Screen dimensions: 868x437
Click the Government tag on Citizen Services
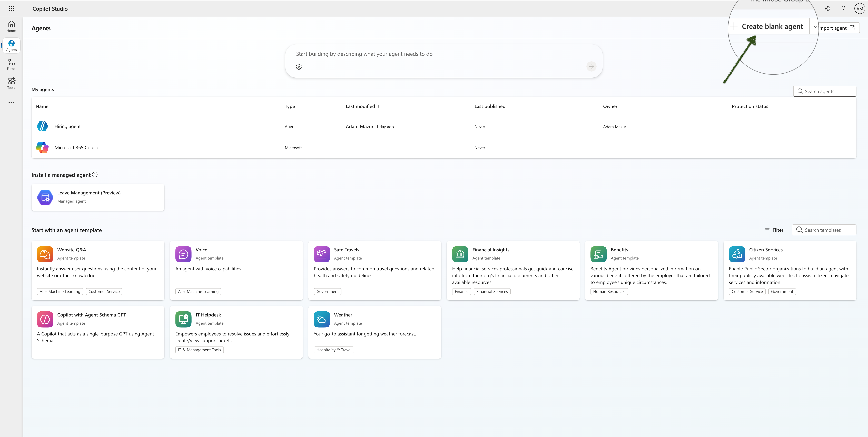pos(782,292)
